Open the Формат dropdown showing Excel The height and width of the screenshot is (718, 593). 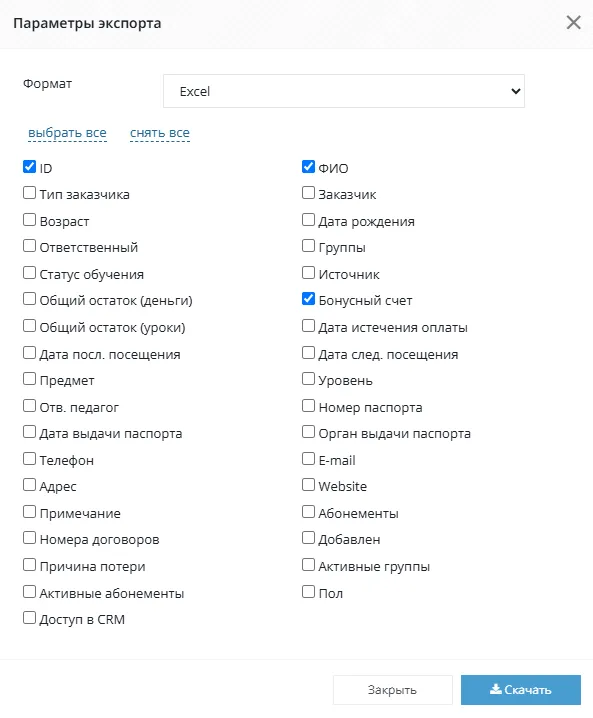[344, 91]
